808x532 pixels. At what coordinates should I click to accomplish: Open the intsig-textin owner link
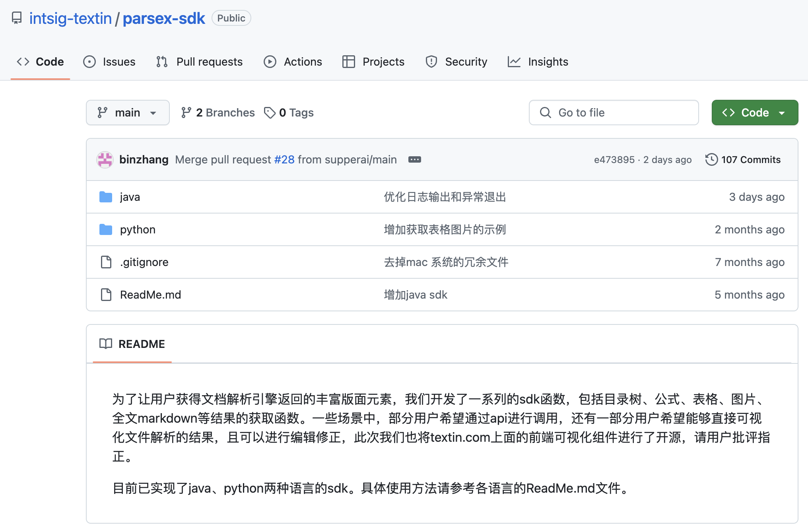coord(70,18)
